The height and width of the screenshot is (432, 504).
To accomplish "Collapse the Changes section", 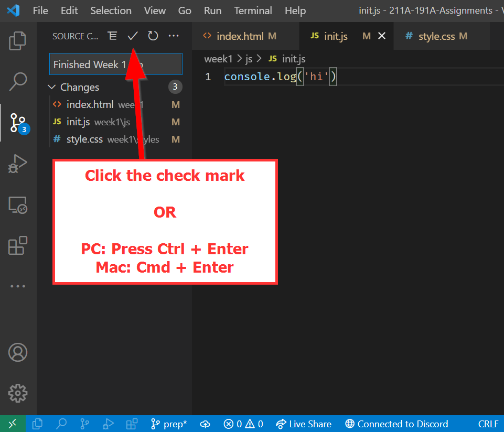I will [x=52, y=87].
